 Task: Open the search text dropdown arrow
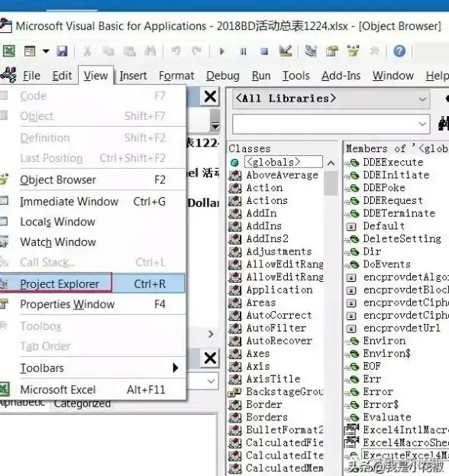pos(422,124)
